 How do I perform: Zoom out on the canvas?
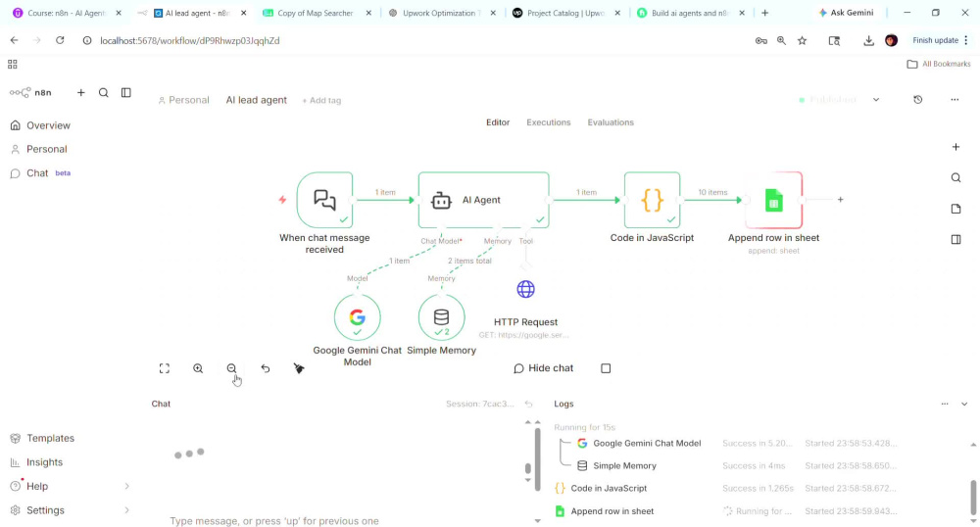pyautogui.click(x=232, y=368)
